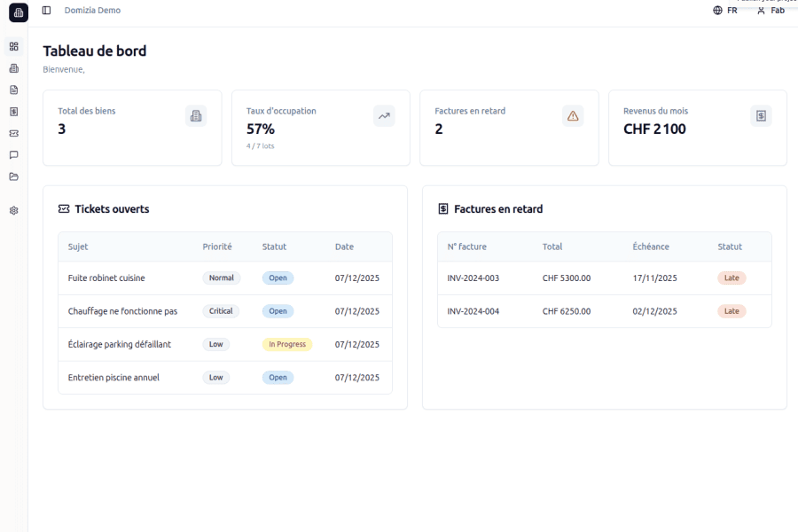
Task: Click the occupancy trend arrow icon
Action: pos(383,115)
